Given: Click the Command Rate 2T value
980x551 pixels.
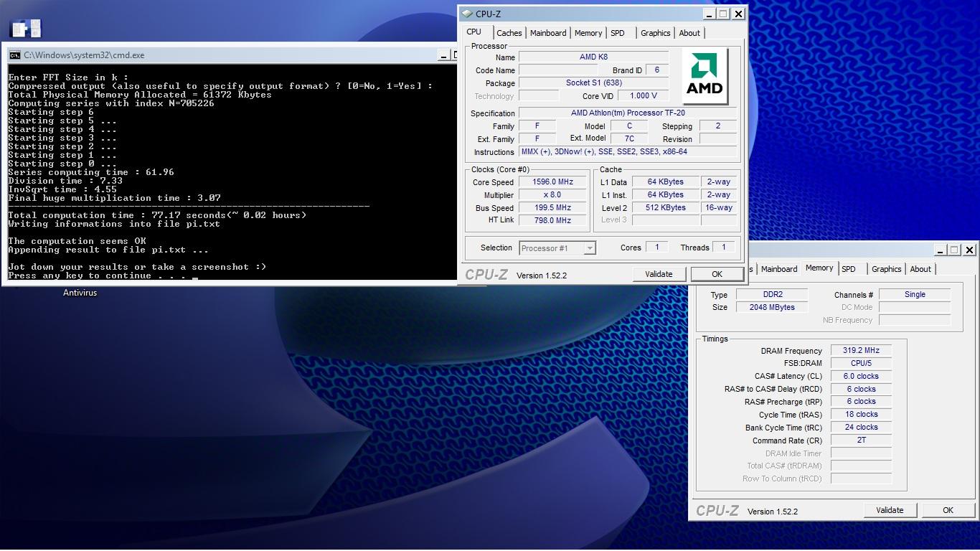Looking at the screenshot, I should (x=861, y=441).
